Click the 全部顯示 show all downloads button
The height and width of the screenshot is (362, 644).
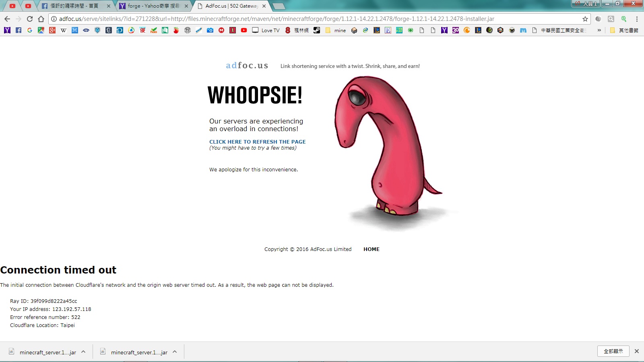point(613,351)
